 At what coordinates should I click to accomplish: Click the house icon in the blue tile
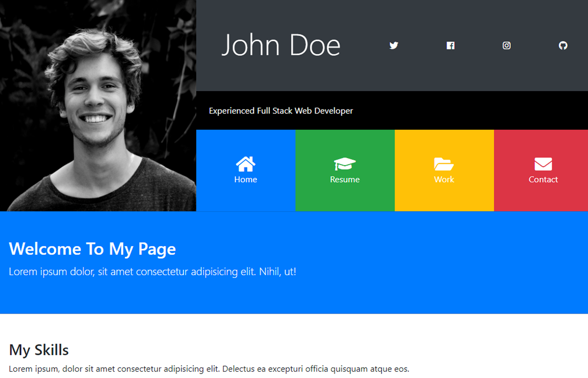tap(246, 164)
